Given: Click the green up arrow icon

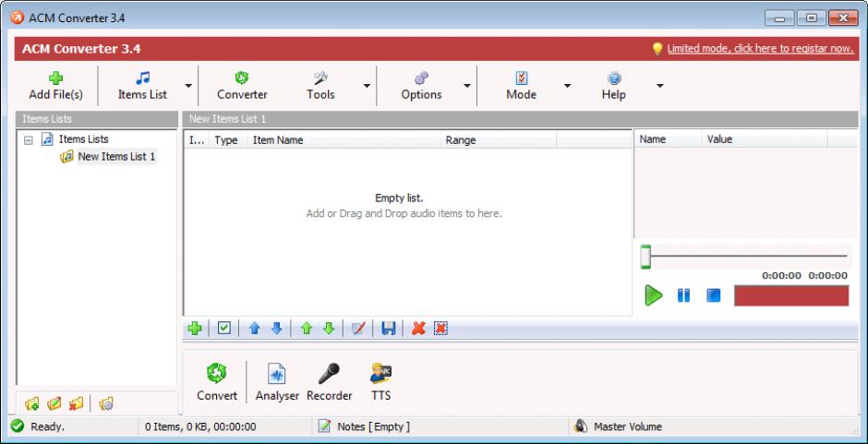Looking at the screenshot, I should pyautogui.click(x=307, y=329).
